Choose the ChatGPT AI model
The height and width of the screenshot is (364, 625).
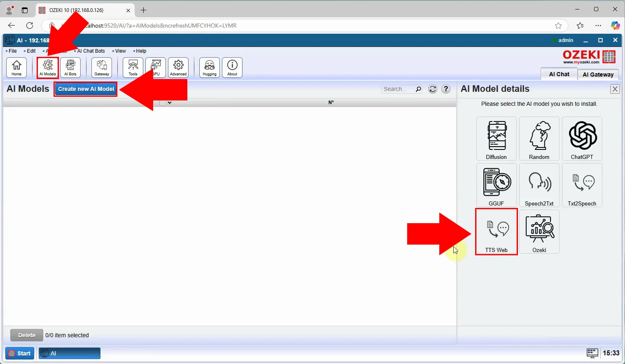(582, 139)
